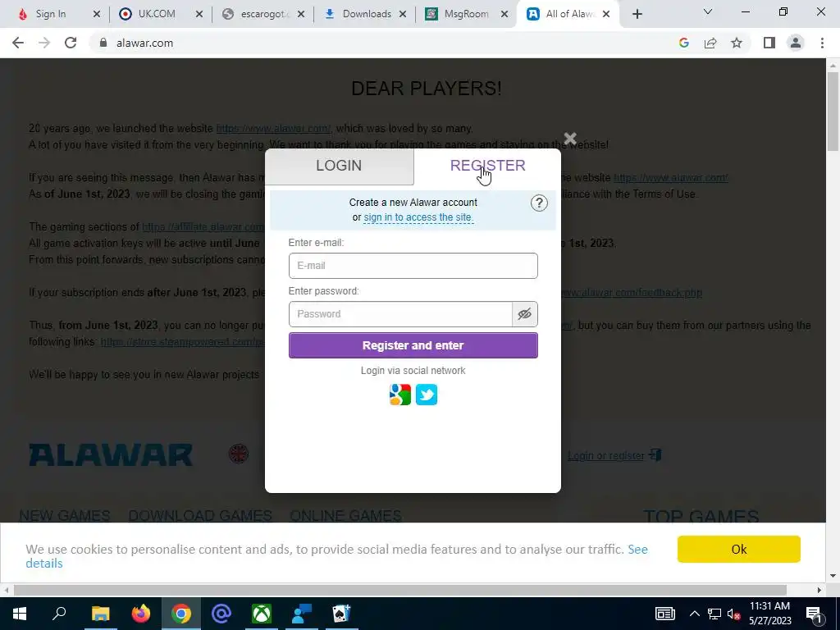Click the vertical page scrollbar thumb
This screenshot has height=630, width=840.
[833, 112]
